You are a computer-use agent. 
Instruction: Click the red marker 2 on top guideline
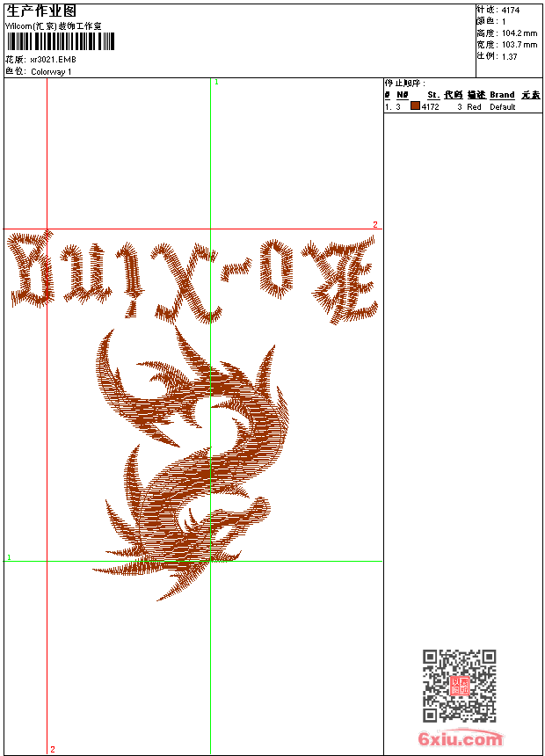click(x=374, y=225)
